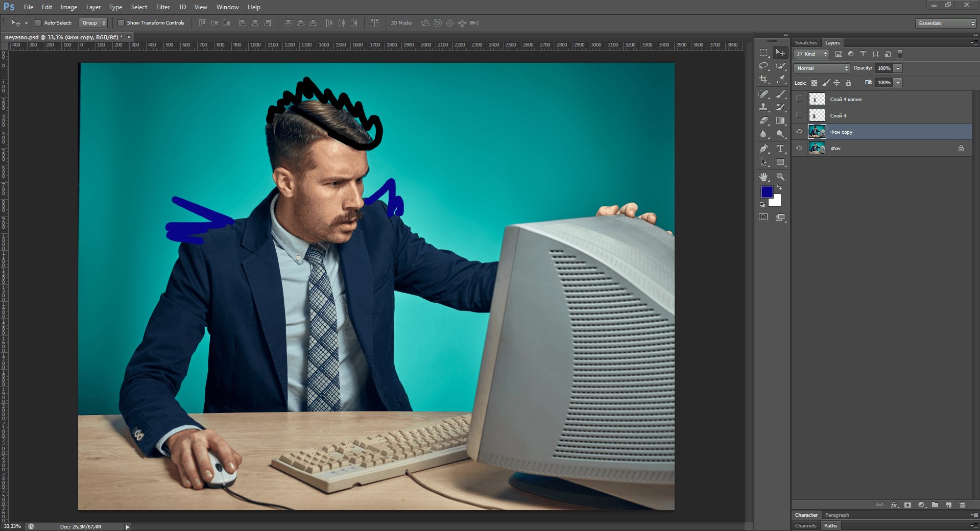
Task: Activate the Hand tool
Action: point(763,177)
